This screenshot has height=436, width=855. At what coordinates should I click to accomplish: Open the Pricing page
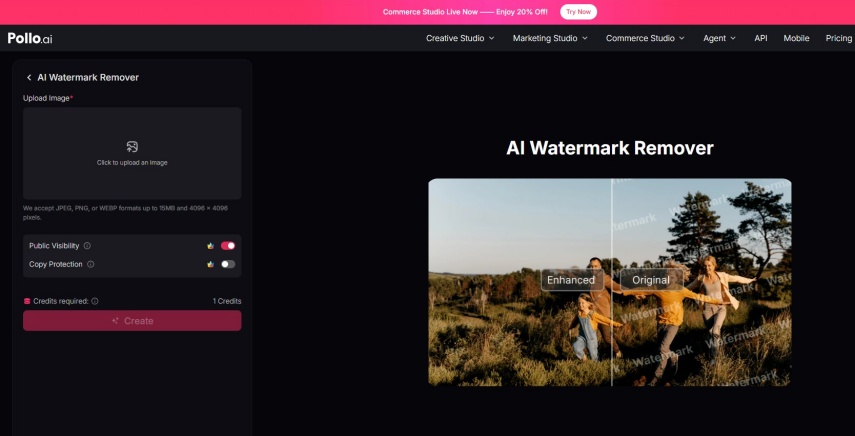click(x=839, y=38)
